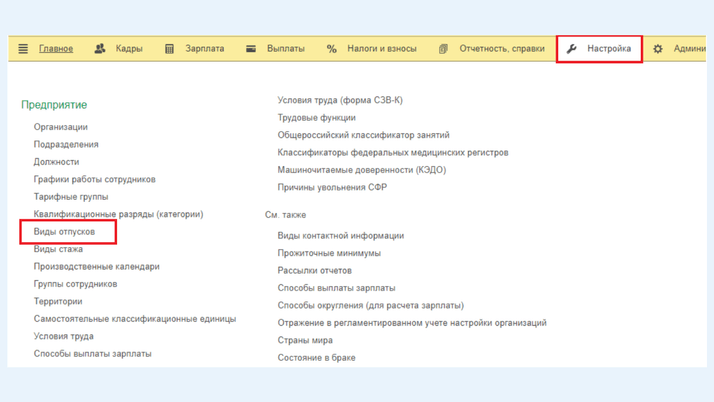Viewport: 714px width, 402px height.
Task: Open Виды отпусков
Action: click(x=64, y=232)
